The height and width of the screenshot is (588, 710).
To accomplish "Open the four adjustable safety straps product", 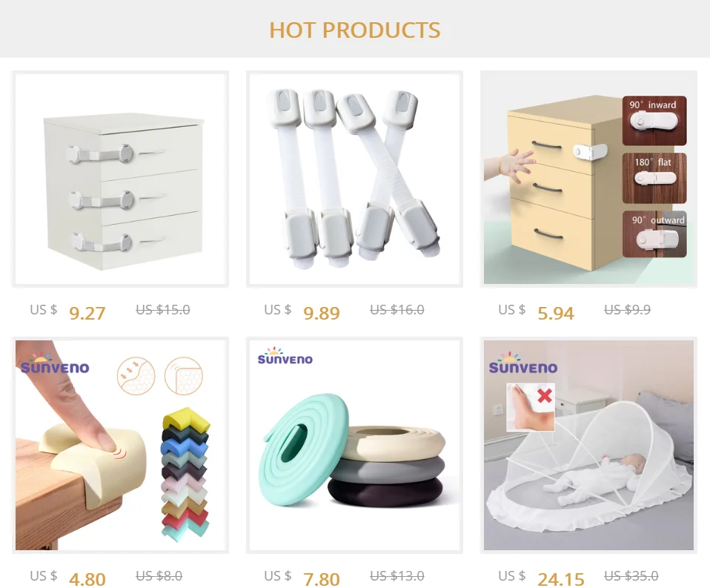I will tap(354, 179).
